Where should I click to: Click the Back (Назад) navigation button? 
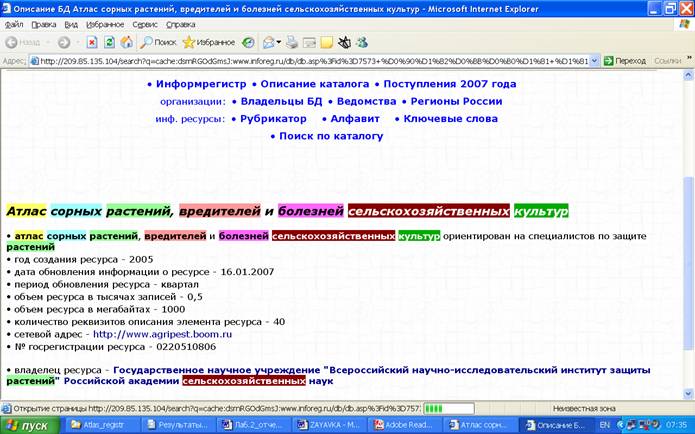(24, 42)
